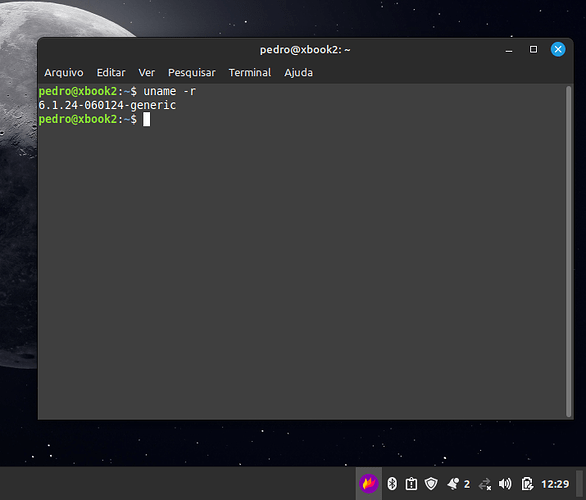Maximize the terminal window

pyautogui.click(x=533, y=49)
